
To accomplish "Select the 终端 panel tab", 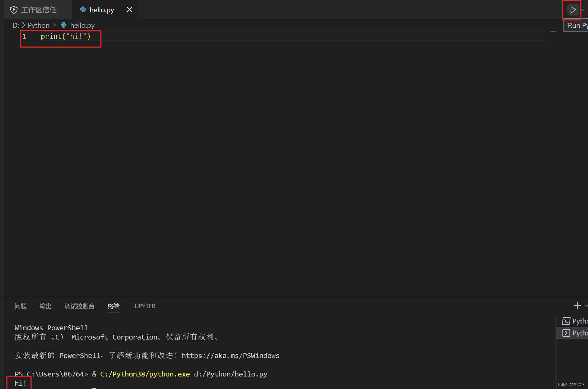I will pyautogui.click(x=114, y=306).
